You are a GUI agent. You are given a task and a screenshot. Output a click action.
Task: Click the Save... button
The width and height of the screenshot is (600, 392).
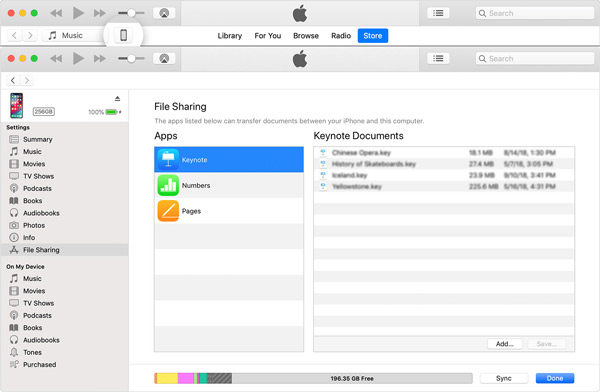click(546, 344)
